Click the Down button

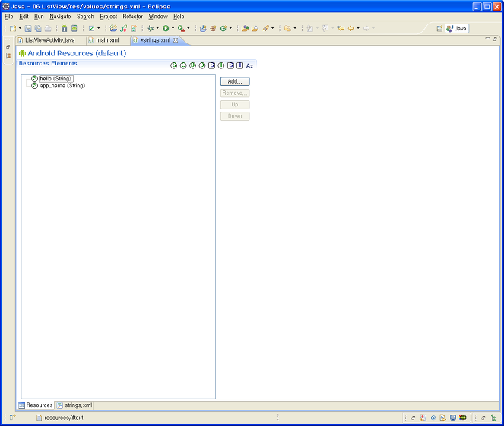(235, 116)
